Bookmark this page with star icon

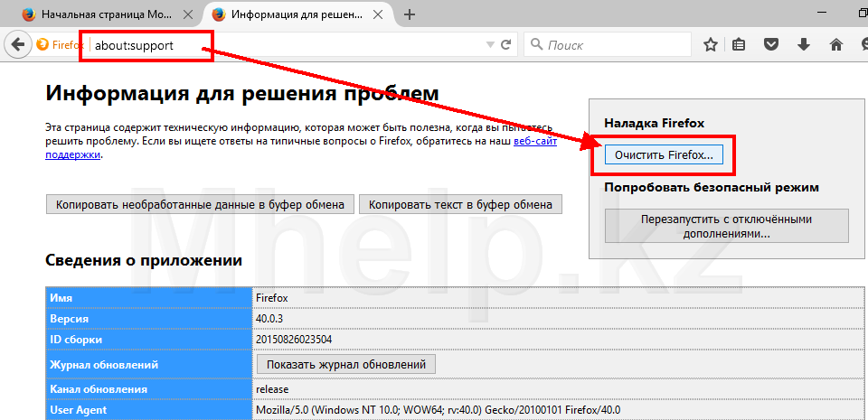711,45
